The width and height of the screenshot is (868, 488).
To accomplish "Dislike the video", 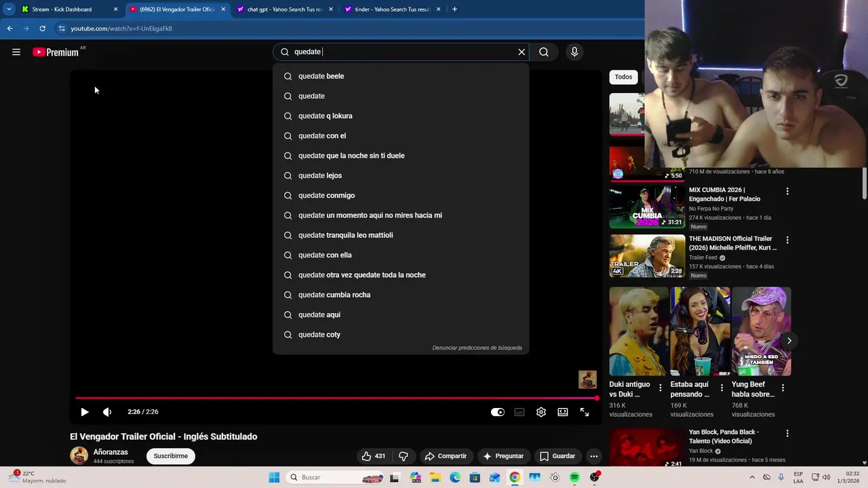I will tap(403, 456).
